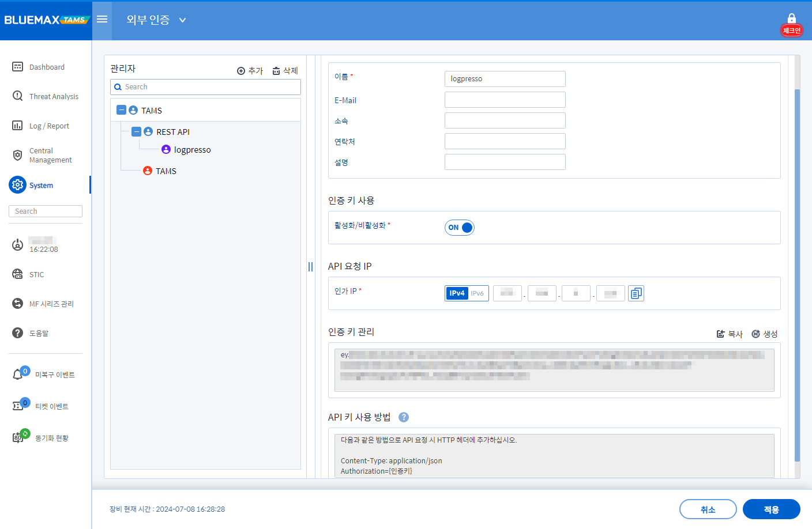
Task: Click the IP copy icon button
Action: click(x=636, y=293)
